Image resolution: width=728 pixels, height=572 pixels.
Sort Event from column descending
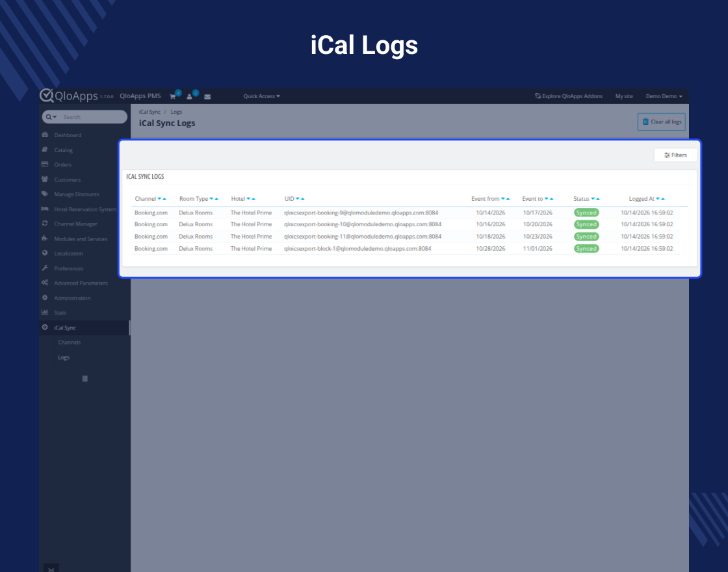pos(503,199)
